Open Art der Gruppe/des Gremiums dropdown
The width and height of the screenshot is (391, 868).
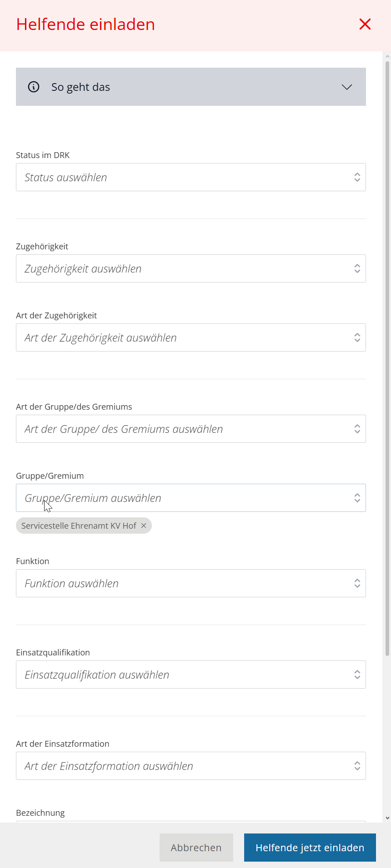pyautogui.click(x=182, y=429)
